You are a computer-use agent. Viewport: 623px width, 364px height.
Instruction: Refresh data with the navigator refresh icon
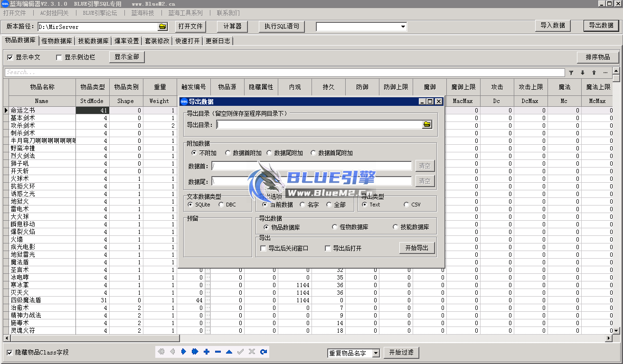[264, 352]
